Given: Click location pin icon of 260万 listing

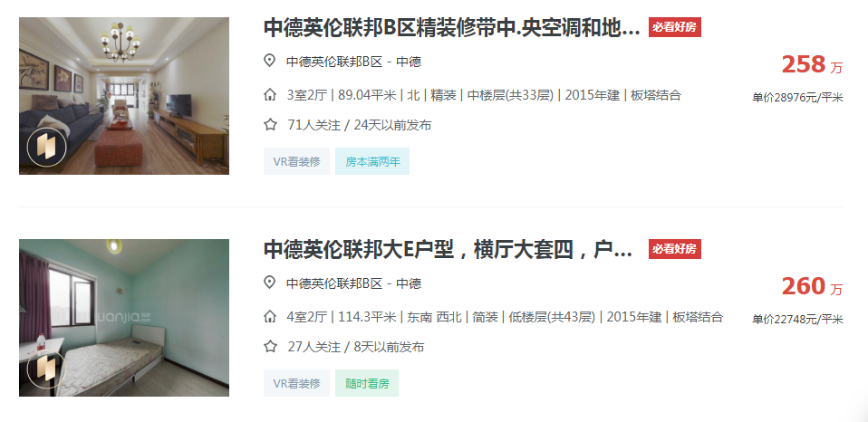Looking at the screenshot, I should pyautogui.click(x=270, y=283).
